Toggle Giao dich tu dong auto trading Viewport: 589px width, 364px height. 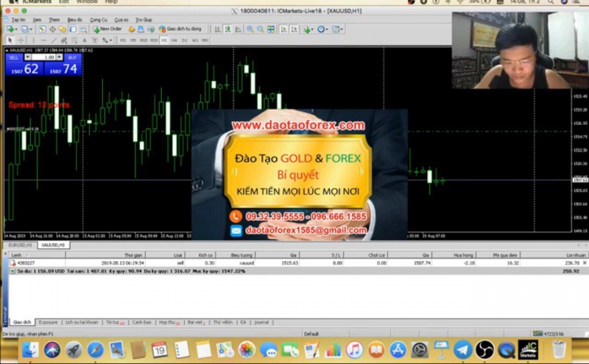[180, 29]
